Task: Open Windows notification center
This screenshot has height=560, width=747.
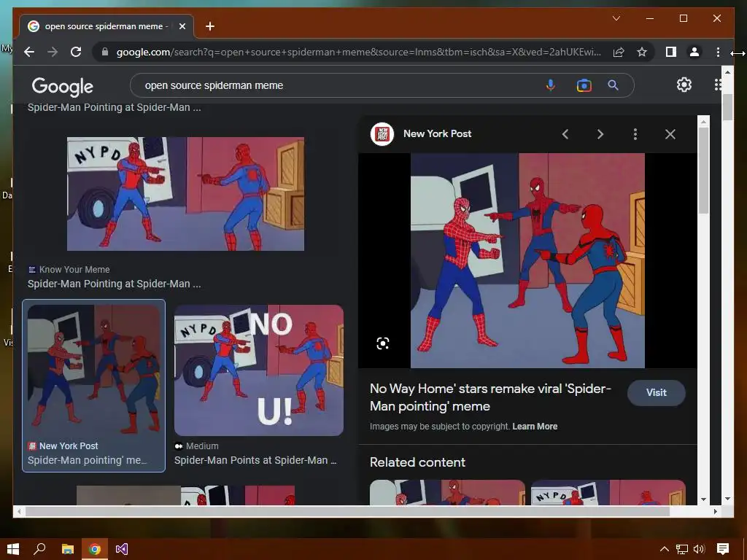Action: pos(723,549)
